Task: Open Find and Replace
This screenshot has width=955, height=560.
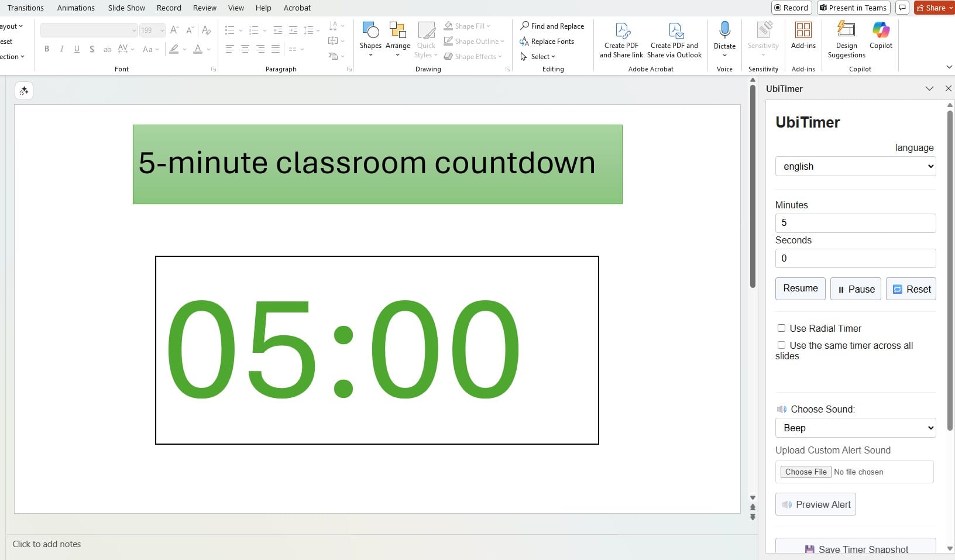Action: tap(552, 26)
